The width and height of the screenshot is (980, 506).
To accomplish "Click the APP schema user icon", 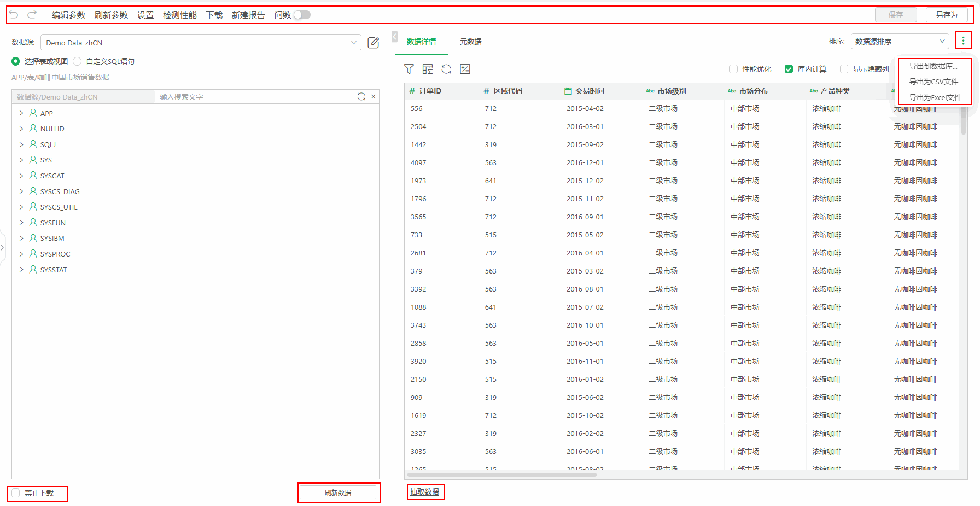I will pyautogui.click(x=33, y=113).
